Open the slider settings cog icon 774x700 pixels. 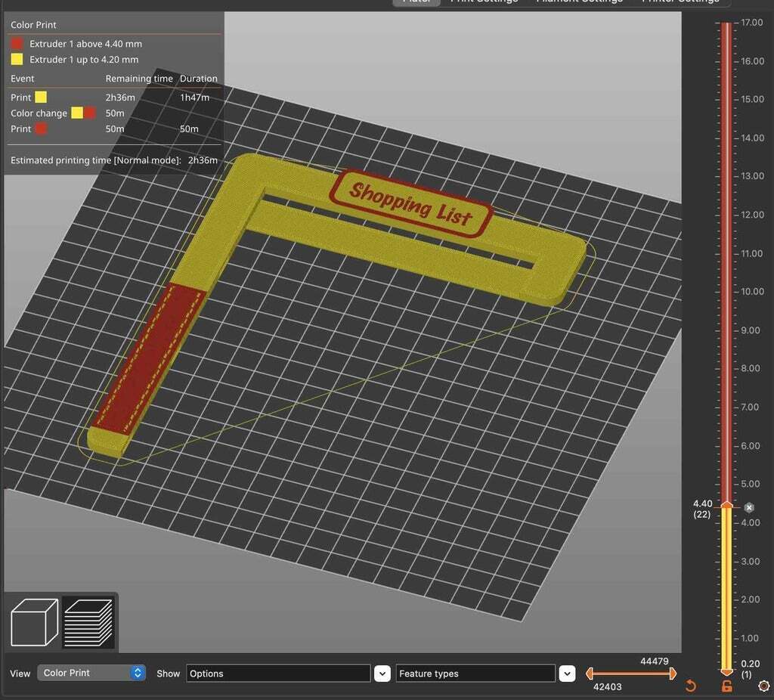click(x=763, y=686)
